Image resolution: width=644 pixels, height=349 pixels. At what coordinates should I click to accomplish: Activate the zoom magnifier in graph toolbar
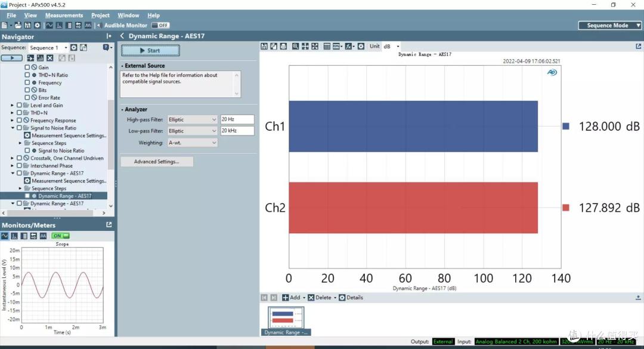[x=295, y=47]
